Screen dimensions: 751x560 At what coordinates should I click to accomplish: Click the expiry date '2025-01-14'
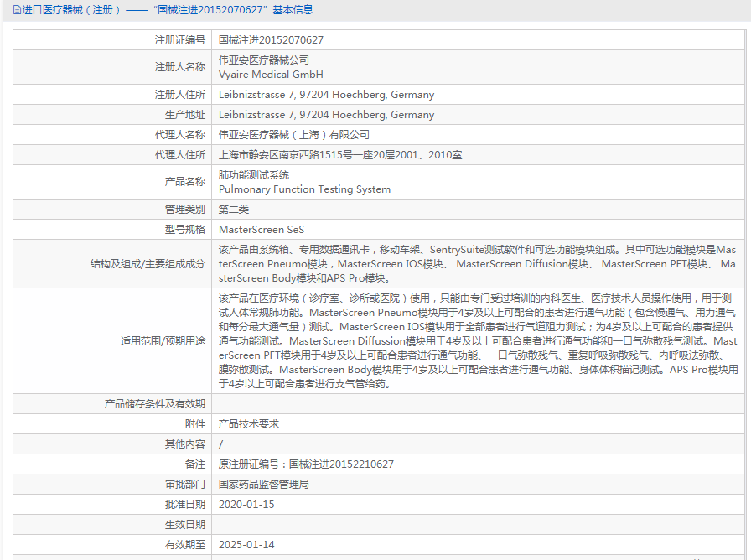point(246,545)
